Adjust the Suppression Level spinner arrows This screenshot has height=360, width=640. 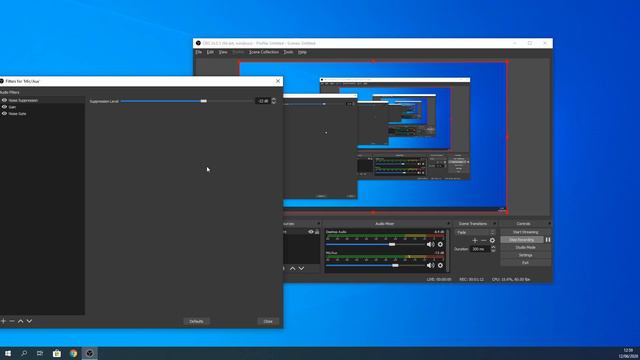tap(274, 101)
